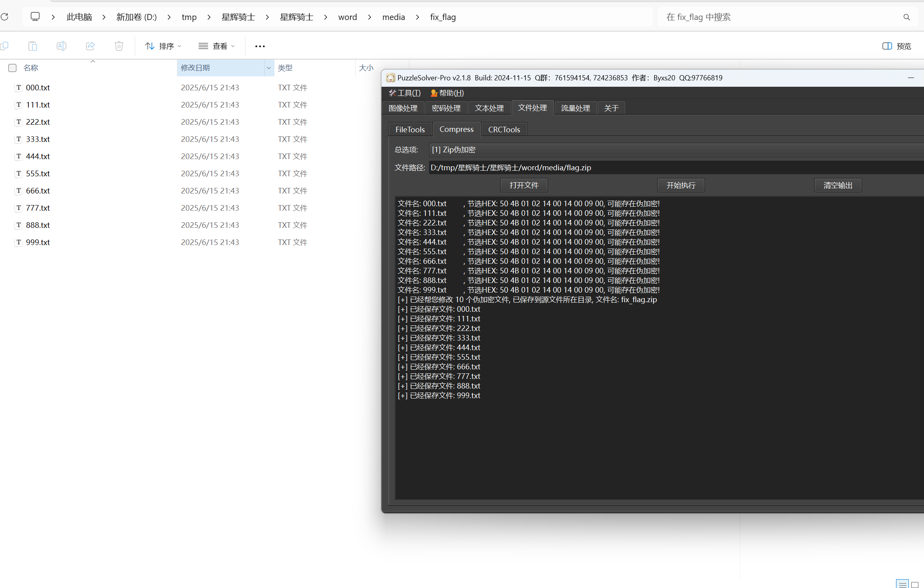Click the rename icon in toolbar
Viewport: 924px width, 588px height.
pos(62,46)
